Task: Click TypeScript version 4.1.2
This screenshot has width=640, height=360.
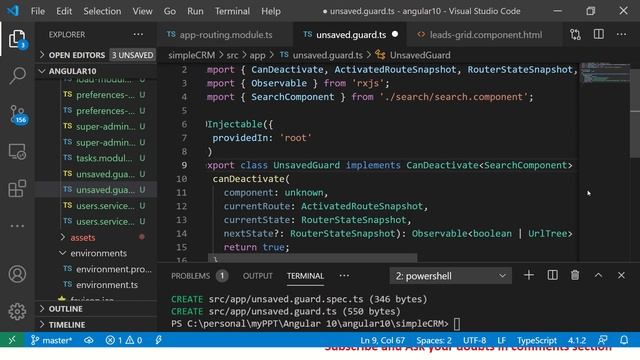Action: 577,340
